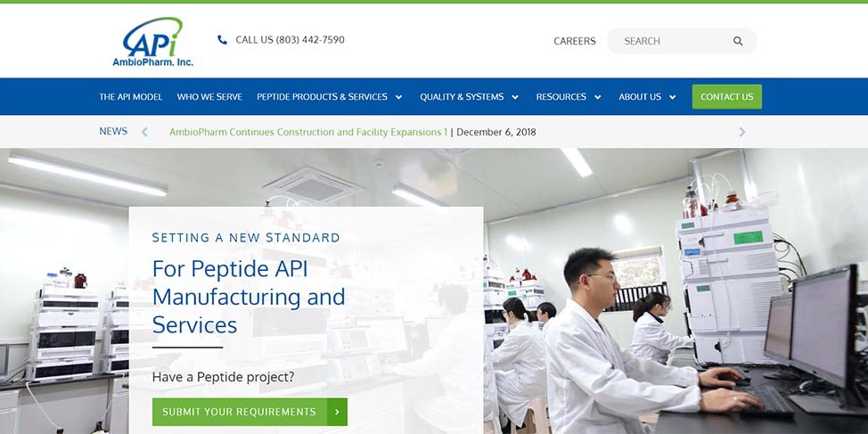The width and height of the screenshot is (868, 434).
Task: Click the News label in ticker bar
Action: tap(113, 131)
